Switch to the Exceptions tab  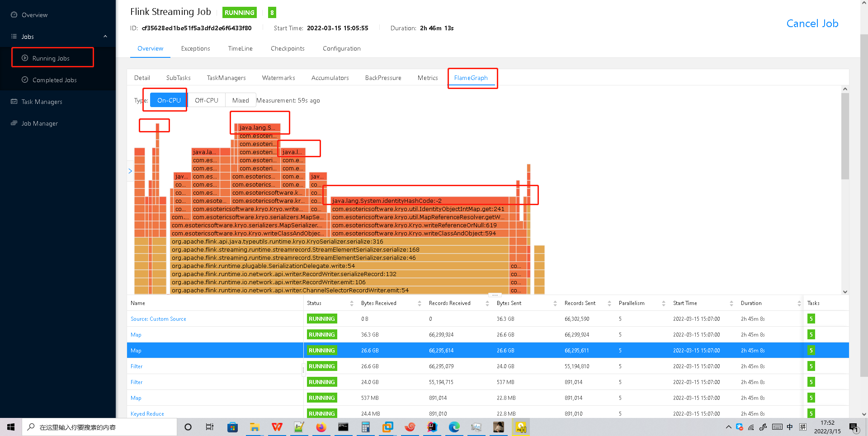195,48
